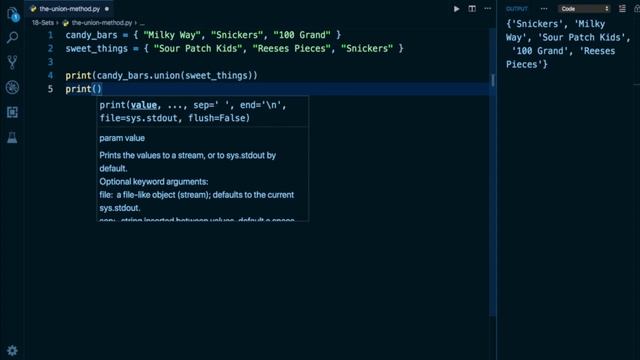Click the 'Sour Patch Kids' output text
Image resolution: width=640 pixels, height=360 pixels.
pos(582,38)
